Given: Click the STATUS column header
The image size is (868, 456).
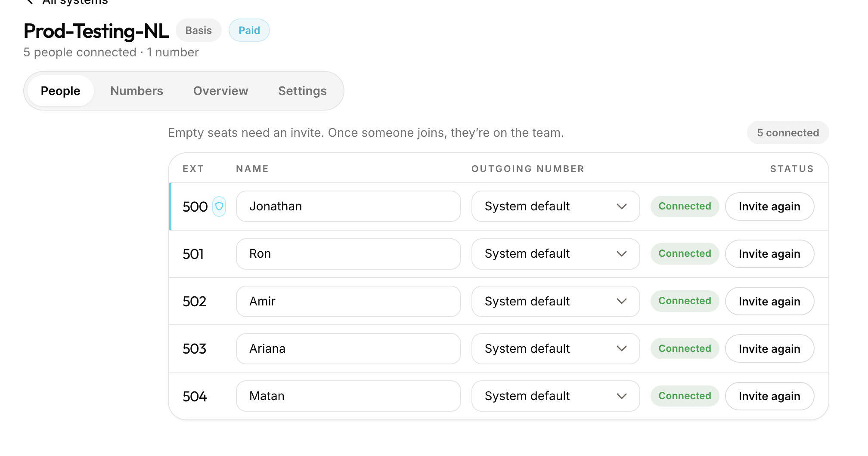Looking at the screenshot, I should point(792,169).
